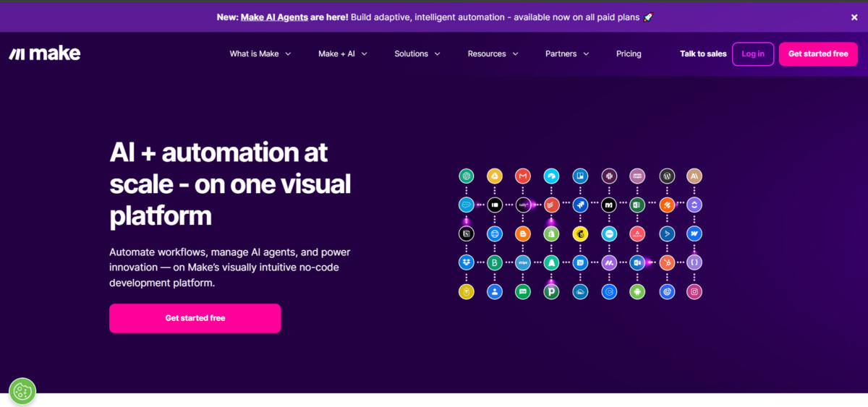Screen dimensions: 868x407
Task: Click the Calendly app icon
Action: pos(608,291)
